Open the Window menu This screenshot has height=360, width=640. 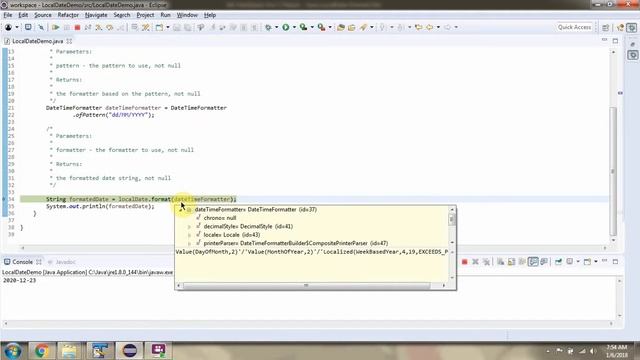click(187, 15)
